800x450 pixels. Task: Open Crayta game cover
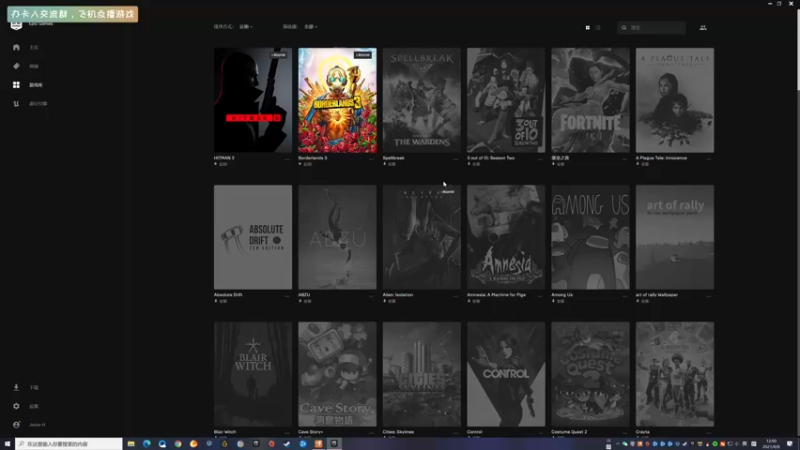pyautogui.click(x=675, y=374)
